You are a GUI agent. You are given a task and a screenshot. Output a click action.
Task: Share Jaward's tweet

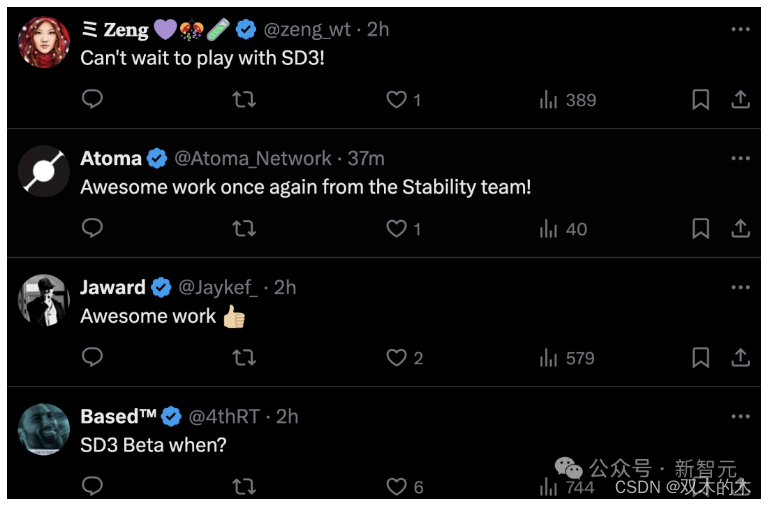[740, 358]
